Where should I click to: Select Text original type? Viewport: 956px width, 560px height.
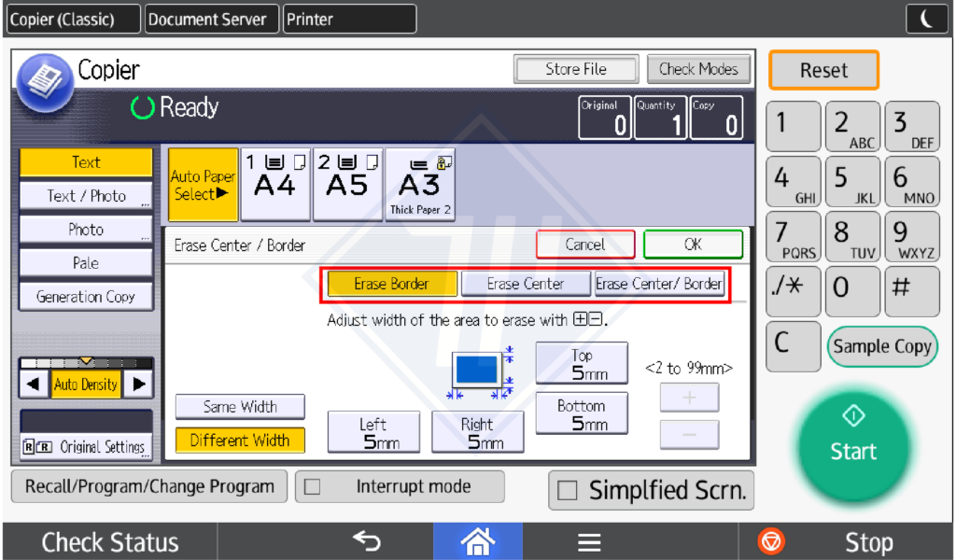(x=86, y=162)
